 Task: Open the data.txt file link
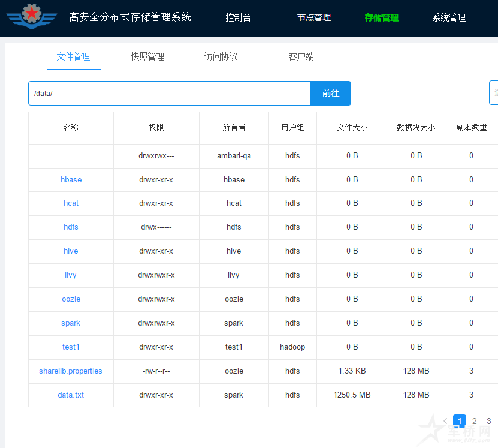[71, 395]
